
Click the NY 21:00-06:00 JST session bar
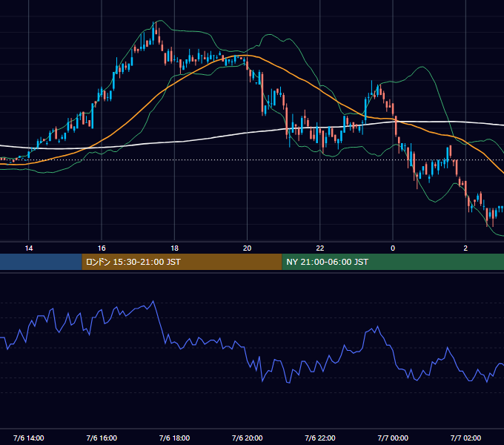393,262
